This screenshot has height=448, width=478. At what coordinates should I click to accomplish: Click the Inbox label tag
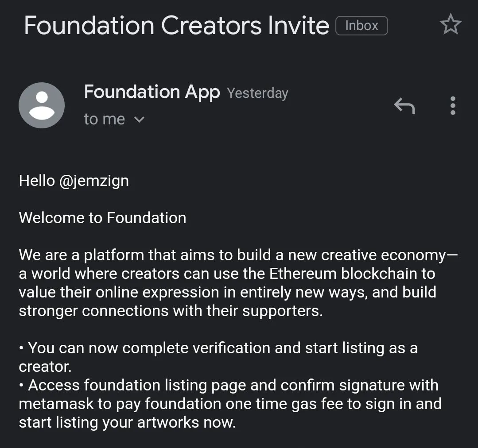[x=361, y=26]
